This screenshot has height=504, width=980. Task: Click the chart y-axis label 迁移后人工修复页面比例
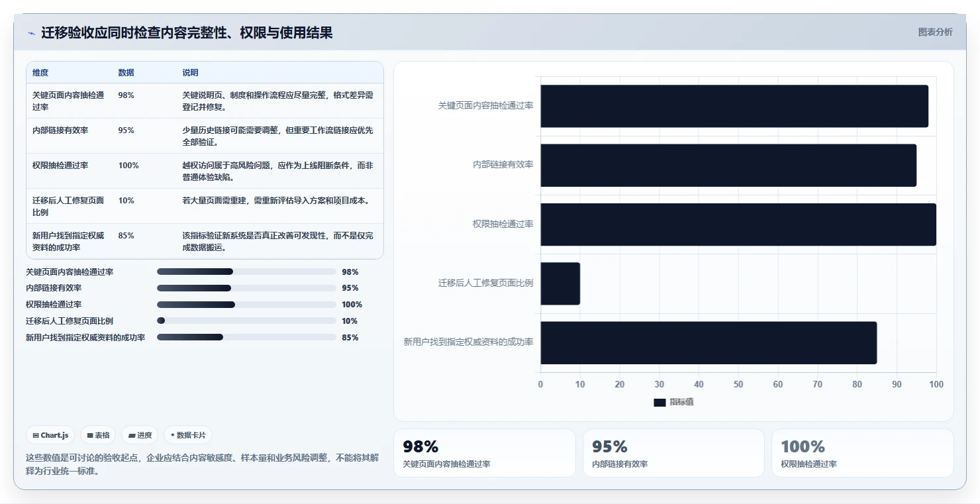click(x=485, y=283)
